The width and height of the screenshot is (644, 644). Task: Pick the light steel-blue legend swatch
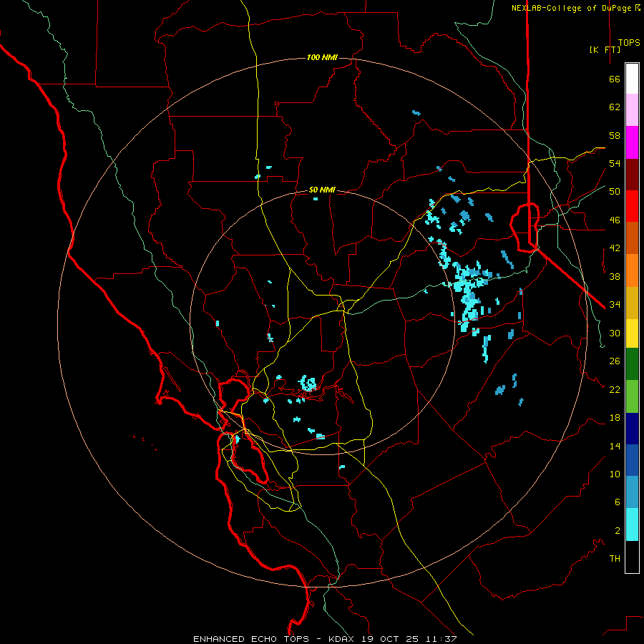point(632,492)
